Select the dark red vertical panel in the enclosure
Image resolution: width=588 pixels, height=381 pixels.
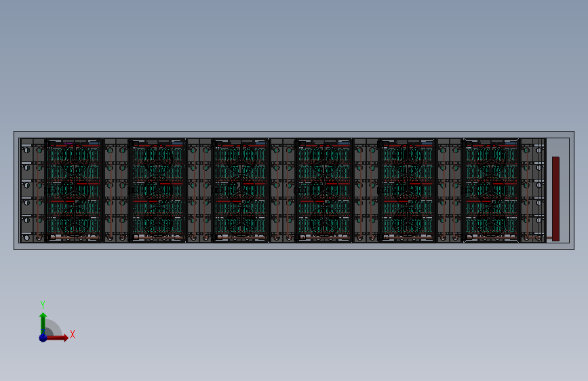(555, 199)
